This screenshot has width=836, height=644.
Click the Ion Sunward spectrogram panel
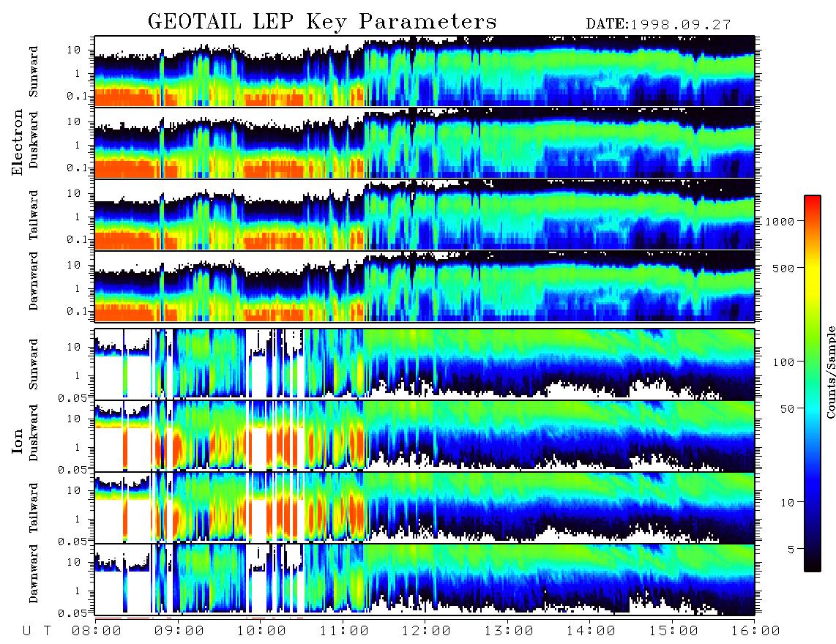(x=425, y=364)
